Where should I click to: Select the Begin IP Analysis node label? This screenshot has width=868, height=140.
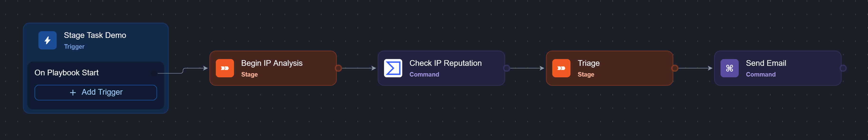click(x=272, y=63)
